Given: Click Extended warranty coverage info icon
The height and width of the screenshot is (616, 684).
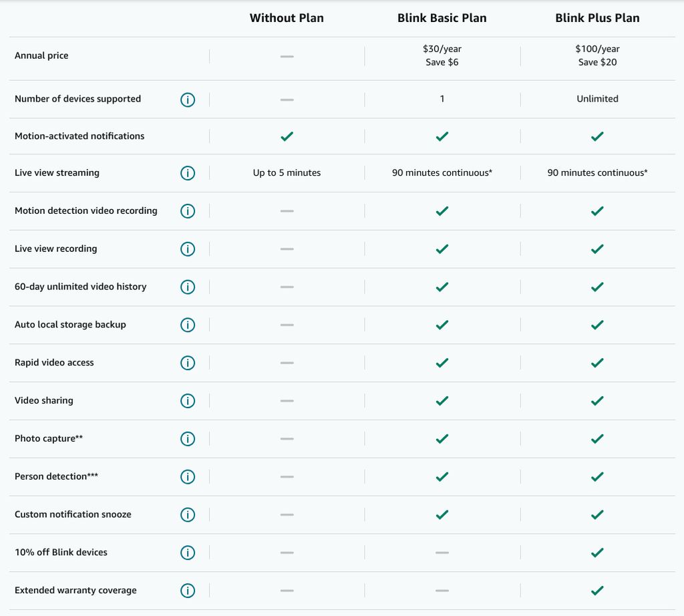Looking at the screenshot, I should point(188,590).
